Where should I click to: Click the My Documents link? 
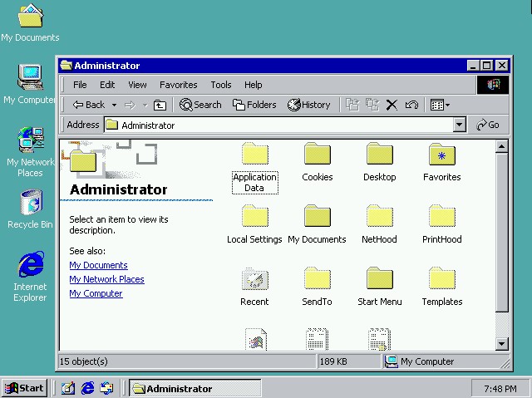click(98, 265)
